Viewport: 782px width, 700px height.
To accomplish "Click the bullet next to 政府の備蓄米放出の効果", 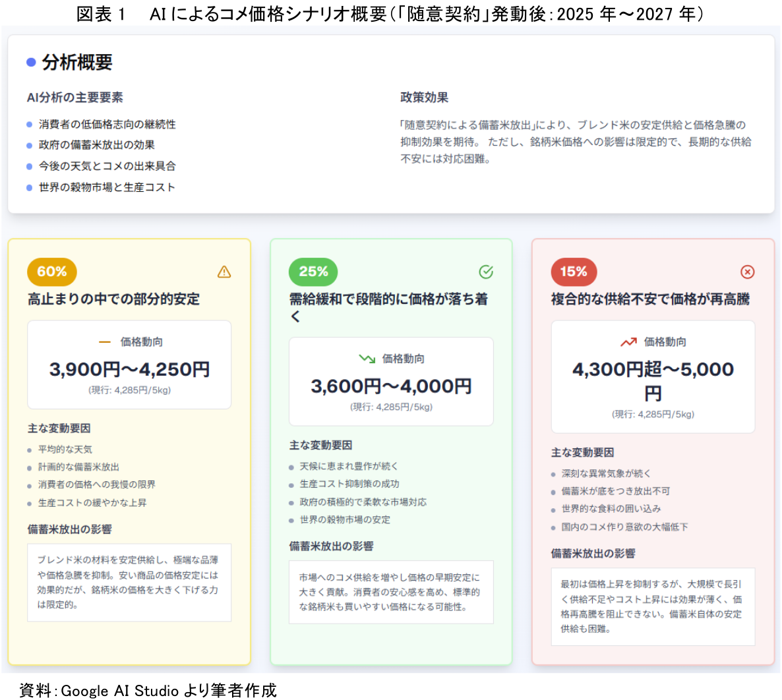I will (x=30, y=146).
